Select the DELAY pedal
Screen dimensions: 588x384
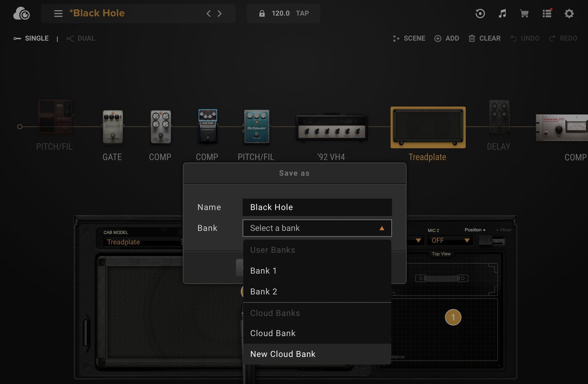pos(499,117)
